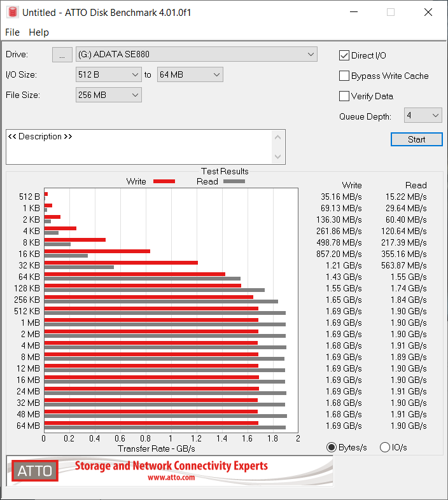Viewport: 448px width, 500px height.
Task: Click the 857.20 MB/s write value
Action: (339, 254)
